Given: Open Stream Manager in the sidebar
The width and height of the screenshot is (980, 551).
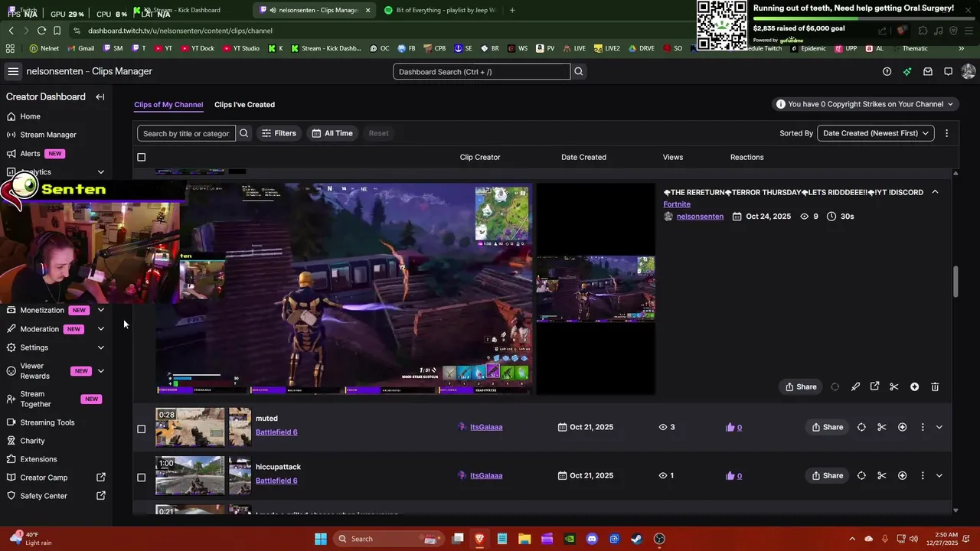Looking at the screenshot, I should (48, 135).
